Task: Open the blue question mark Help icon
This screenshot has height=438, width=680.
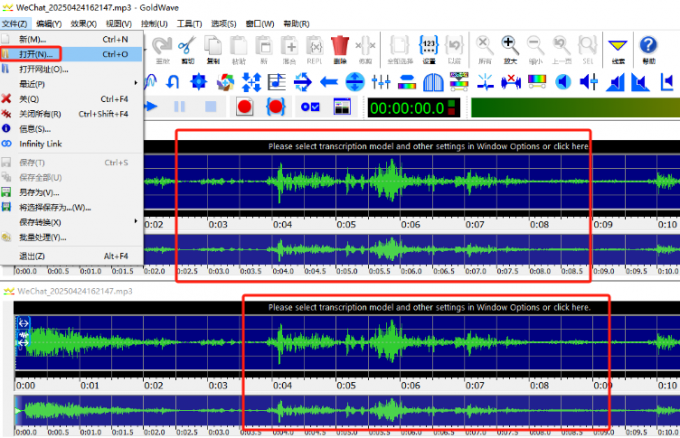Action: click(648, 49)
